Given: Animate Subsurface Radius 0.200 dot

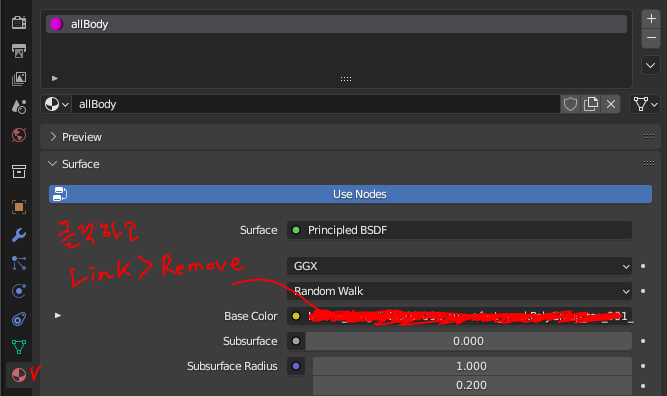Looking at the screenshot, I should (643, 386).
